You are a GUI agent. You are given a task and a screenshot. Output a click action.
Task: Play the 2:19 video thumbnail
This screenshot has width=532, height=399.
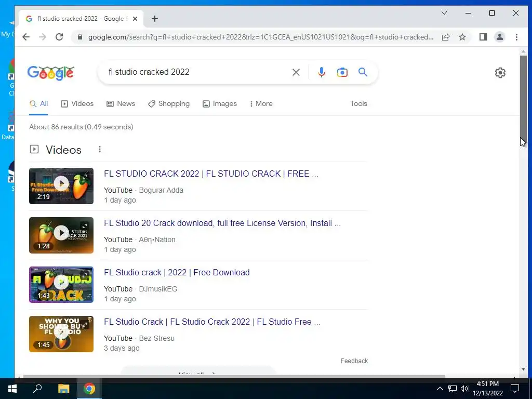pyautogui.click(x=61, y=186)
